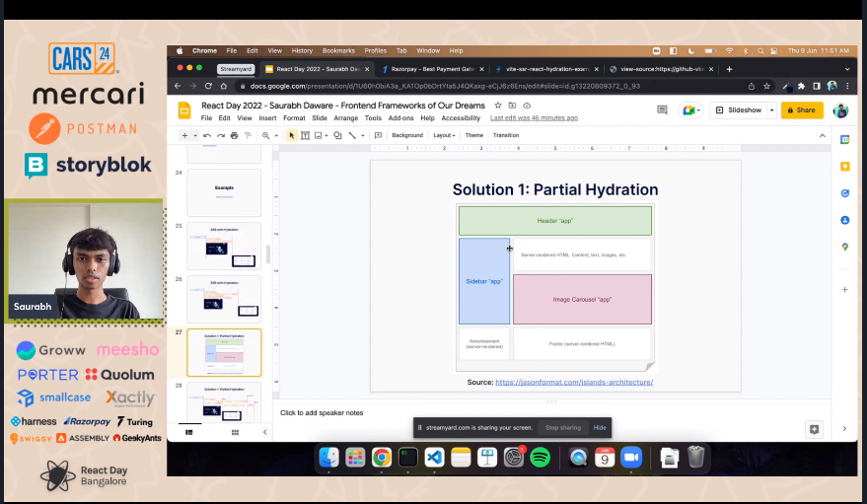Open the Google Keep side panel icon
The width and height of the screenshot is (867, 504).
point(844,167)
